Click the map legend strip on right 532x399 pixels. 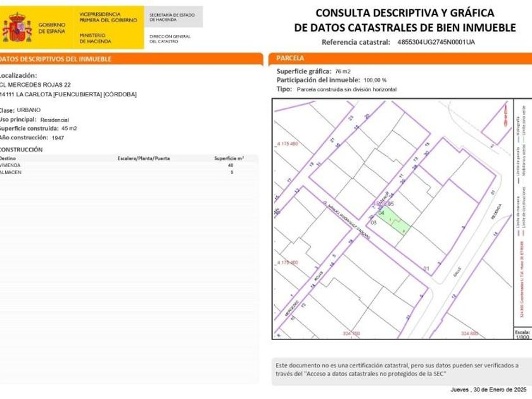coord(523,214)
